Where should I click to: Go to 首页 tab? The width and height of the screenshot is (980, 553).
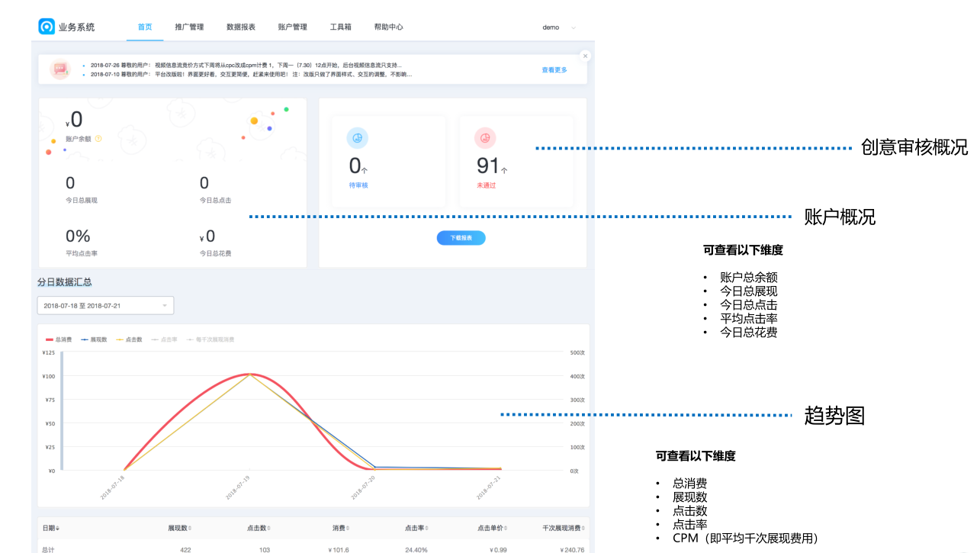145,27
